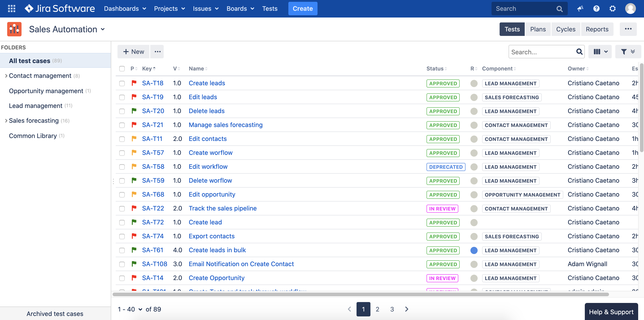Click the green priority flag for SA-T20
The width and height of the screenshot is (644, 320).
tap(134, 111)
